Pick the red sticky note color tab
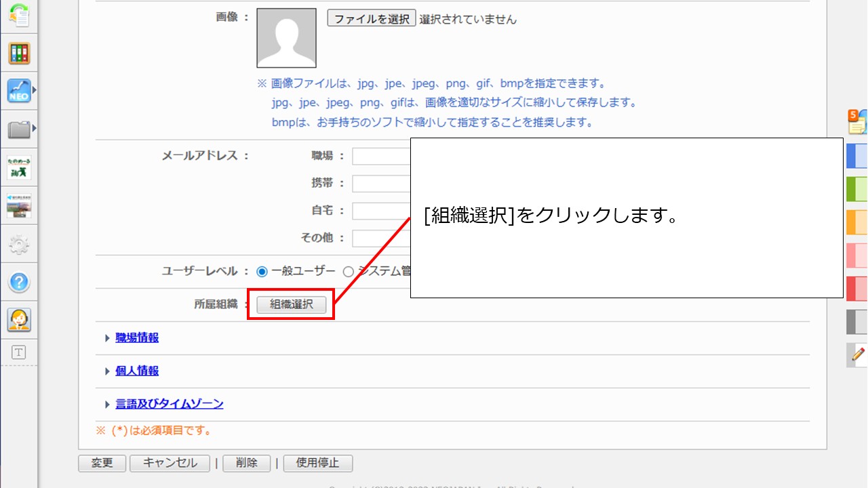 (x=857, y=288)
